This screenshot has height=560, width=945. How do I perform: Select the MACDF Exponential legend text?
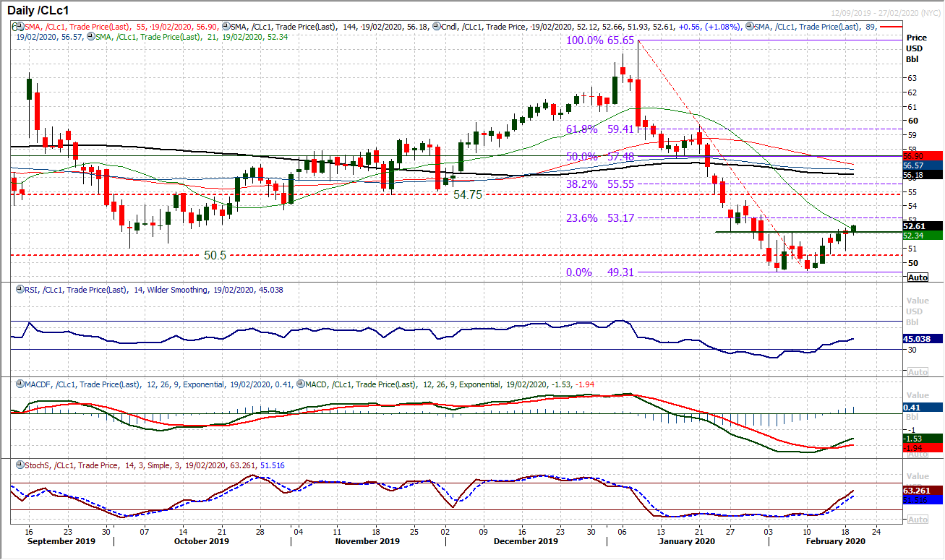[158, 384]
